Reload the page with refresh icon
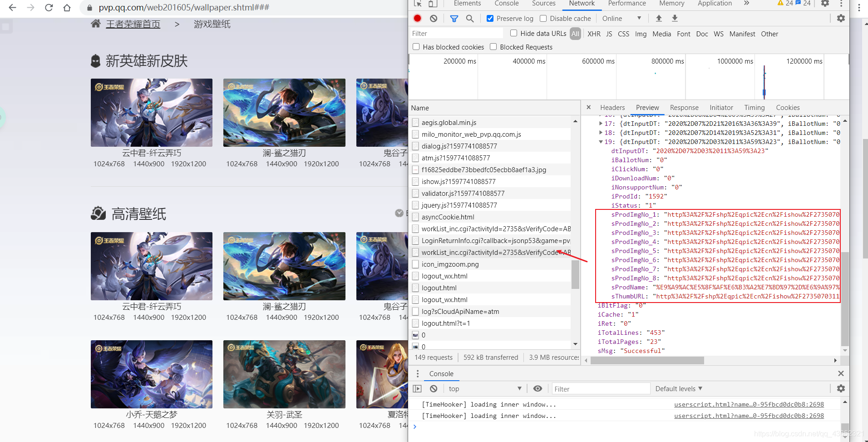Viewport: 868px width, 442px height. tap(49, 8)
